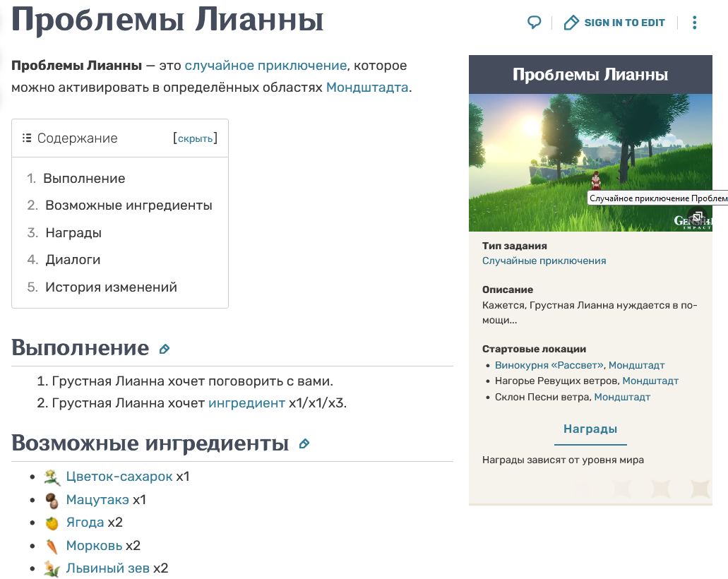This screenshot has width=728, height=579.
Task: Open the Цветок-сахарок link
Action: [x=119, y=477]
